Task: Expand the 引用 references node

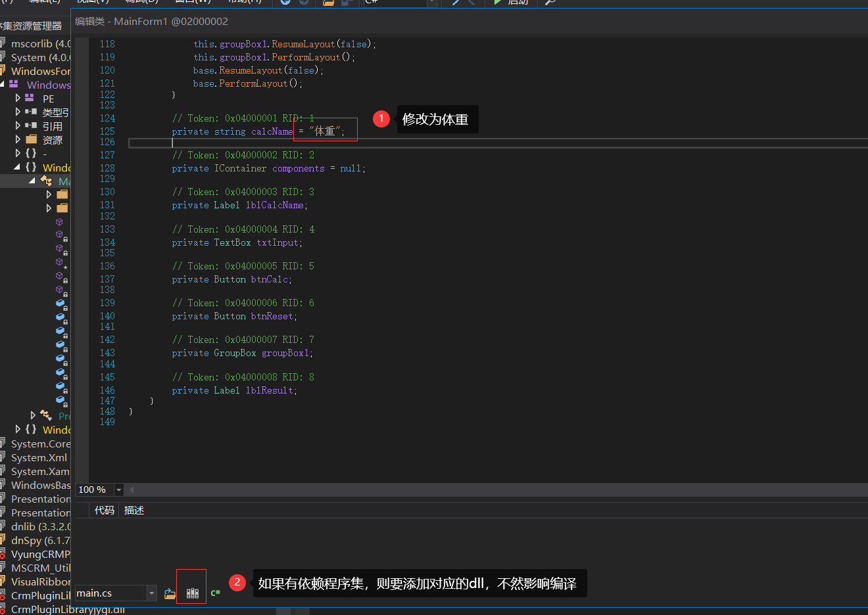Action: pyautogui.click(x=18, y=125)
